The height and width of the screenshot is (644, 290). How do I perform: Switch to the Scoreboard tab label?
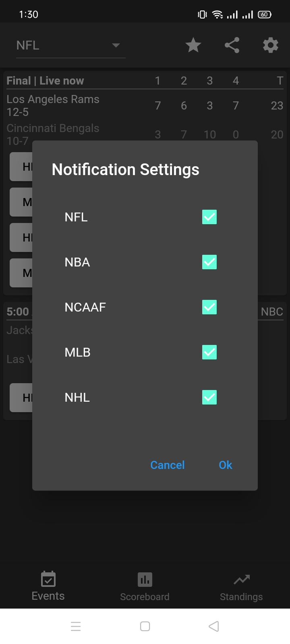[145, 597]
